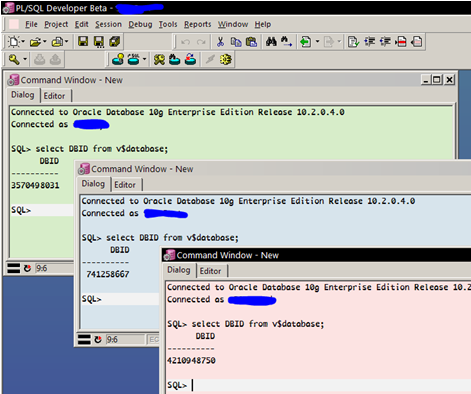The image size is (471, 394).
Task: Click the lines icon in blue window status bar
Action: tap(84, 340)
